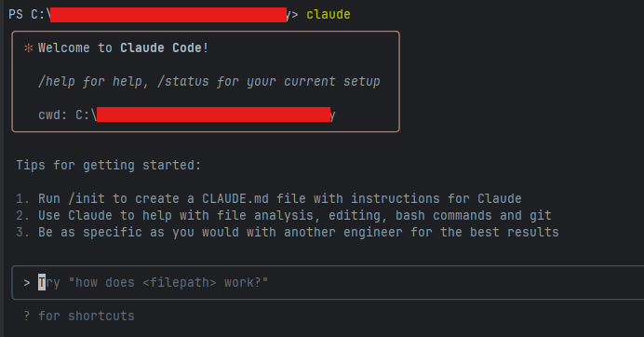The height and width of the screenshot is (337, 644).
Task: Click the redacted cwd path bar
Action: pos(213,115)
